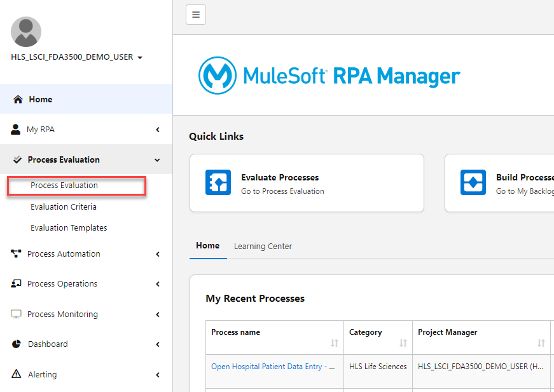Viewport: 554px width, 392px height.
Task: Switch to the Learning Center tab
Action: pos(263,247)
